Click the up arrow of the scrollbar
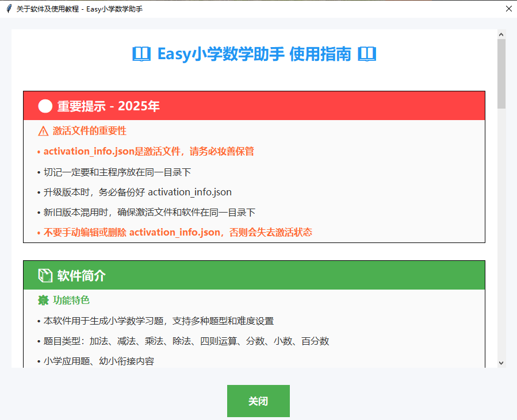Screen dimensions: 517x420 (501, 33)
